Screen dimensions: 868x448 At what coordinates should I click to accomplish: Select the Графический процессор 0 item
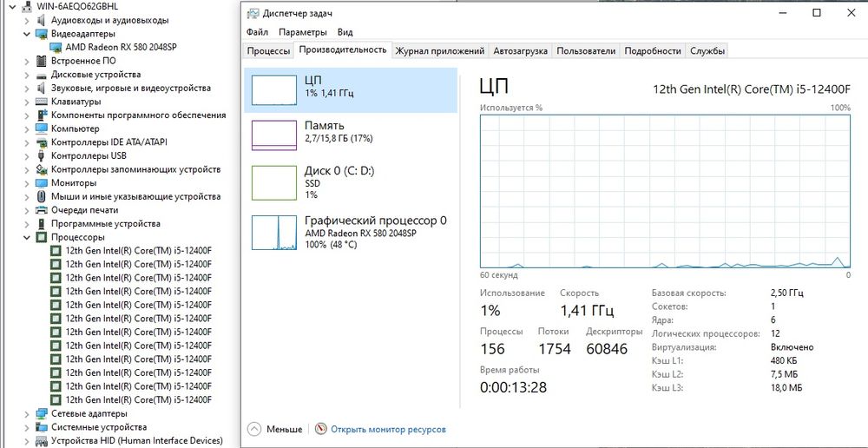(x=351, y=233)
